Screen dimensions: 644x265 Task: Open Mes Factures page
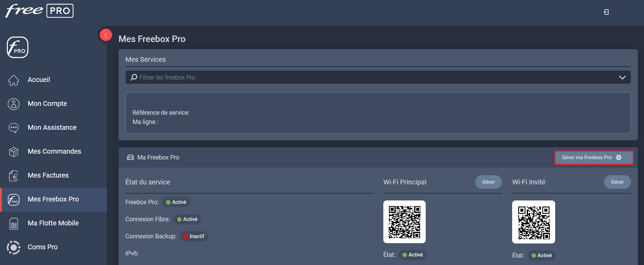(x=54, y=176)
